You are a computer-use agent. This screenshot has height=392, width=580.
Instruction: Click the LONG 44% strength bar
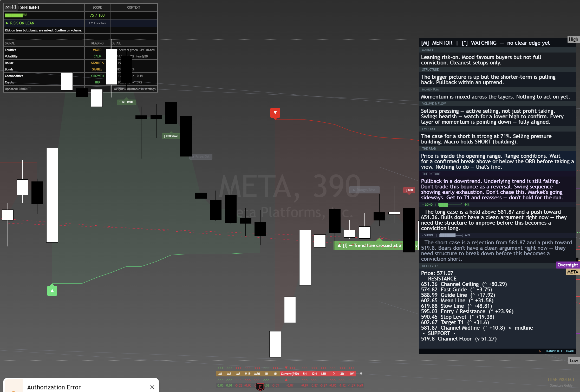coord(450,205)
